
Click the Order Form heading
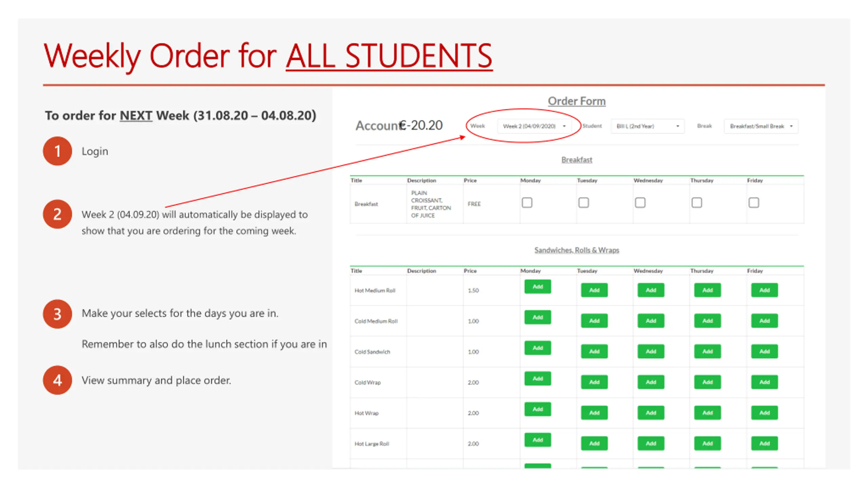click(577, 101)
